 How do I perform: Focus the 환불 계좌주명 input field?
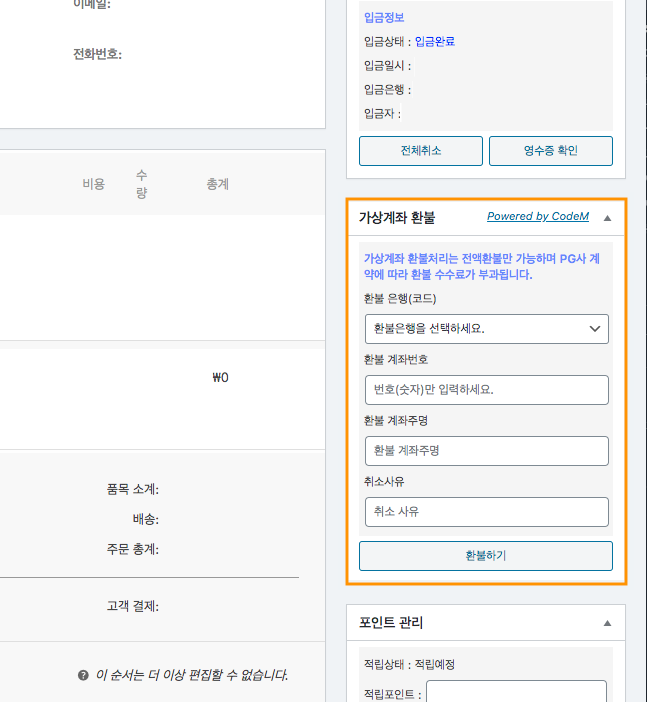pos(487,451)
